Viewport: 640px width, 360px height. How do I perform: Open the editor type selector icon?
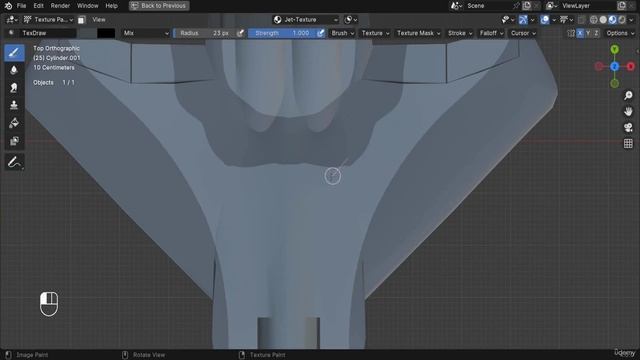pos(11,20)
